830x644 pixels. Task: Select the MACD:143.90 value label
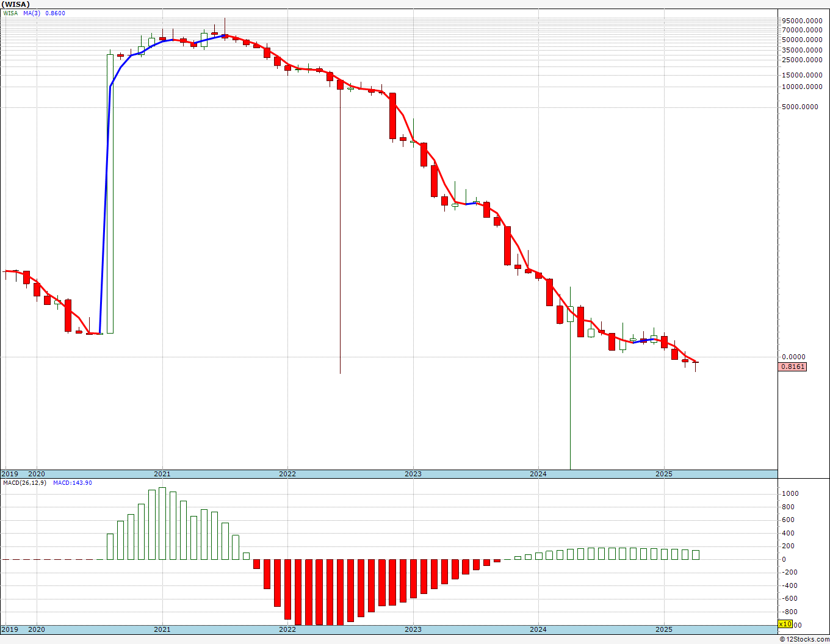(73, 483)
